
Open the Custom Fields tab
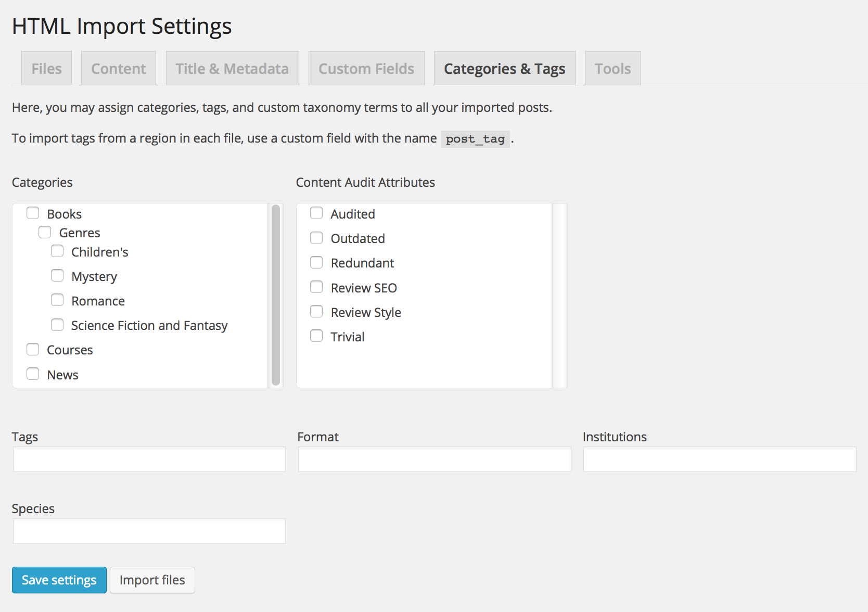point(366,69)
